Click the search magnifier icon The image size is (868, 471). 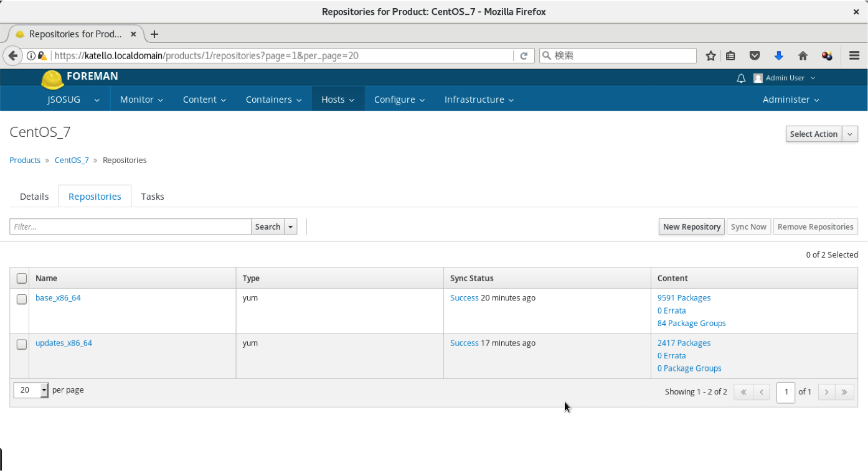546,55
